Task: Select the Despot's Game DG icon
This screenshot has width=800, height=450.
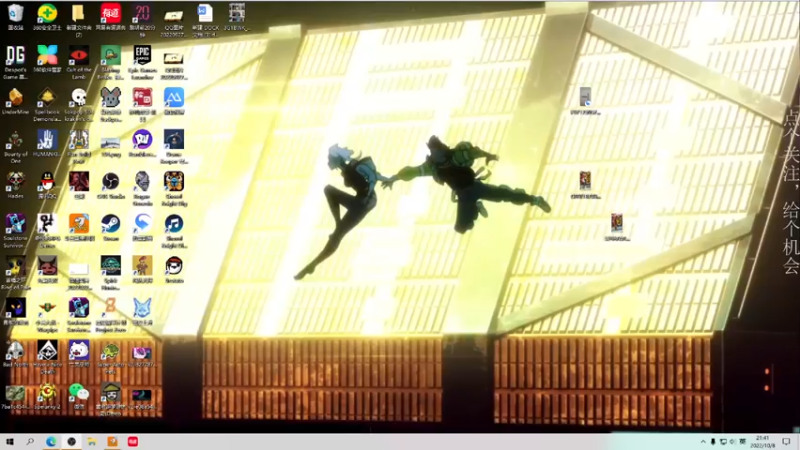Action: (15, 62)
